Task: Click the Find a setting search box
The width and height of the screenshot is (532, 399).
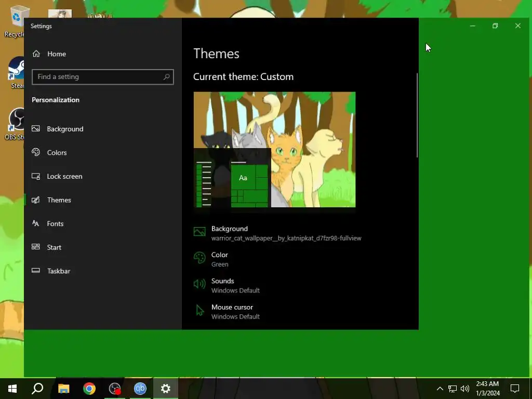Action: point(103,77)
